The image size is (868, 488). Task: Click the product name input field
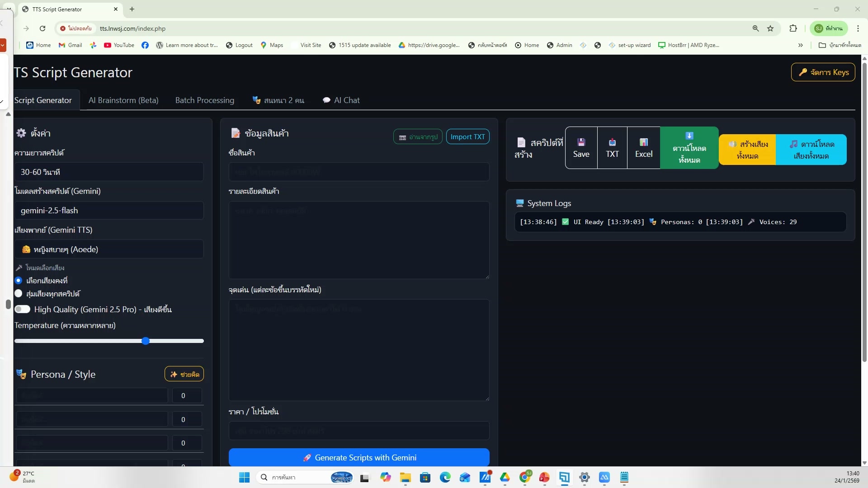359,172
